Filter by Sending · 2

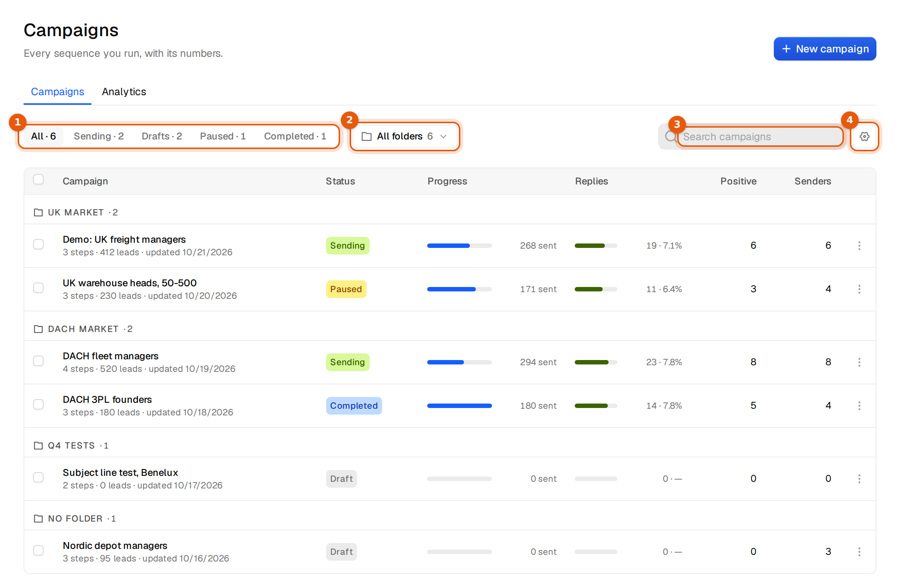click(99, 136)
